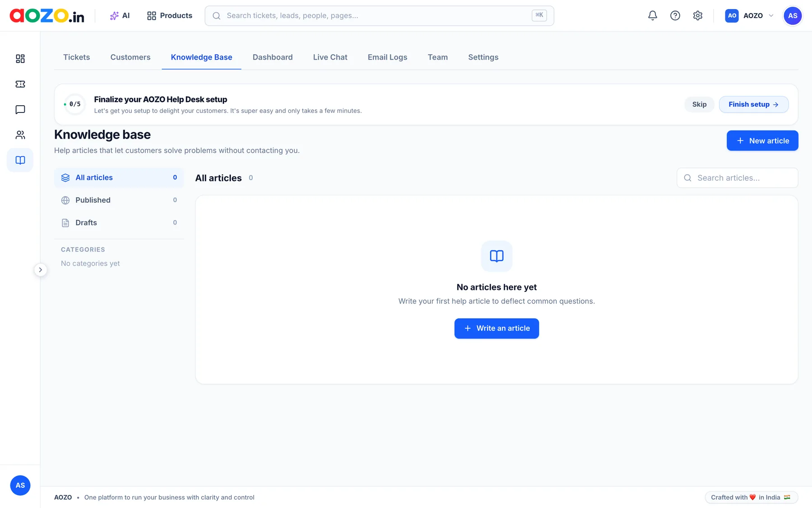The image size is (812, 508).
Task: Open the Products menu
Action: (x=170, y=16)
